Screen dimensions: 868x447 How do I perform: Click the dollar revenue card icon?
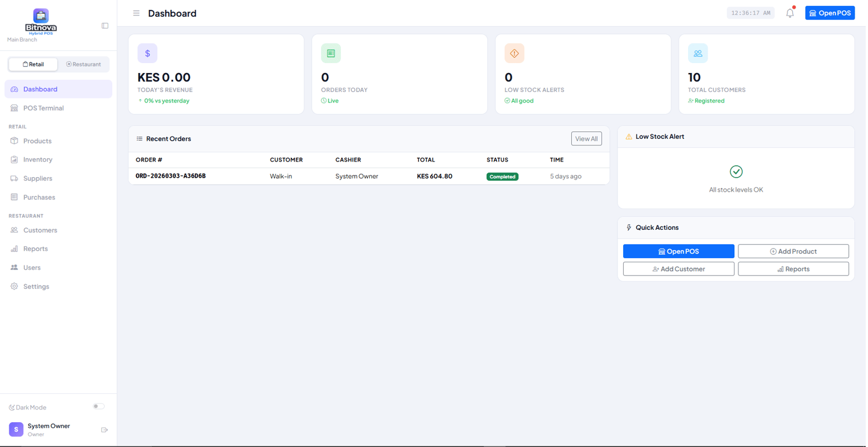[x=148, y=53]
